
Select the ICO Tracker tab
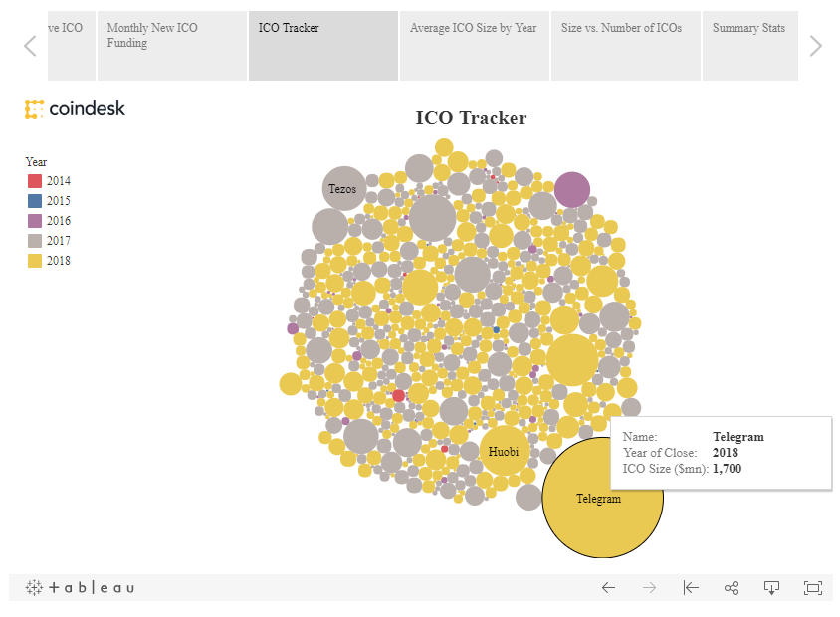pyautogui.click(x=323, y=46)
